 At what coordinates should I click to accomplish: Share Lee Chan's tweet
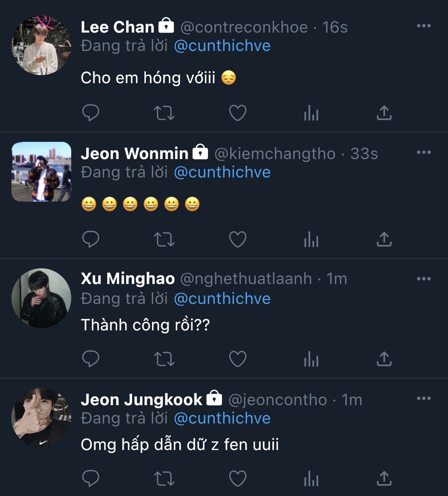(384, 113)
